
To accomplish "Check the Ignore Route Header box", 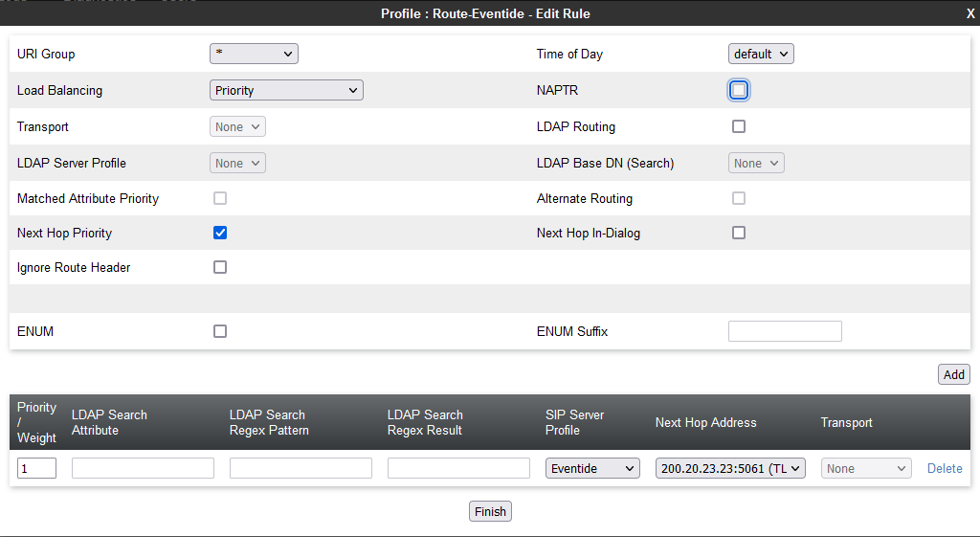I will (x=220, y=268).
